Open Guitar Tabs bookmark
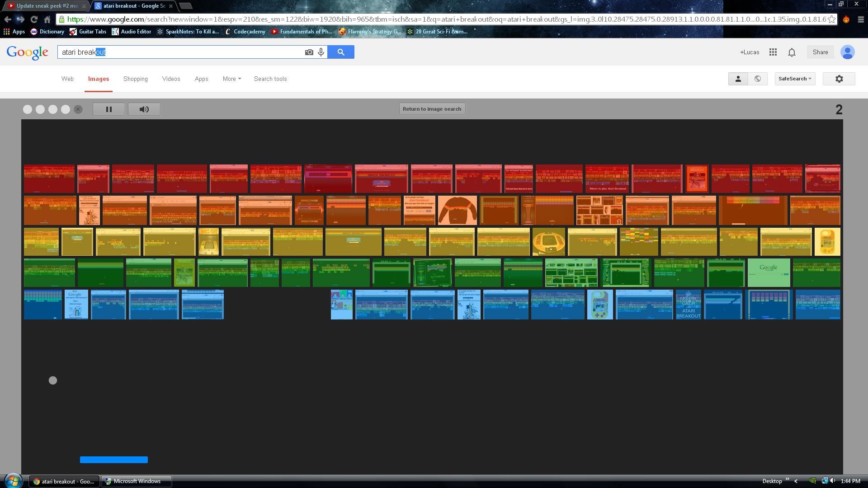Viewport: 868px width, 488px height. click(x=88, y=32)
